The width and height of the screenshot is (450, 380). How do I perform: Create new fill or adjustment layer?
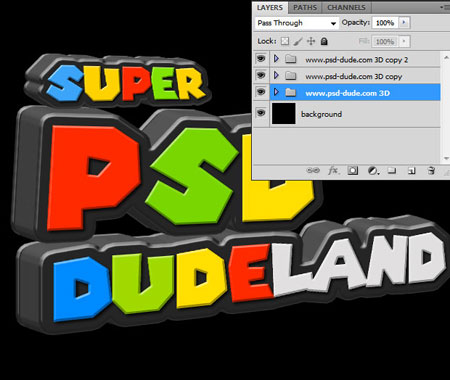(373, 171)
